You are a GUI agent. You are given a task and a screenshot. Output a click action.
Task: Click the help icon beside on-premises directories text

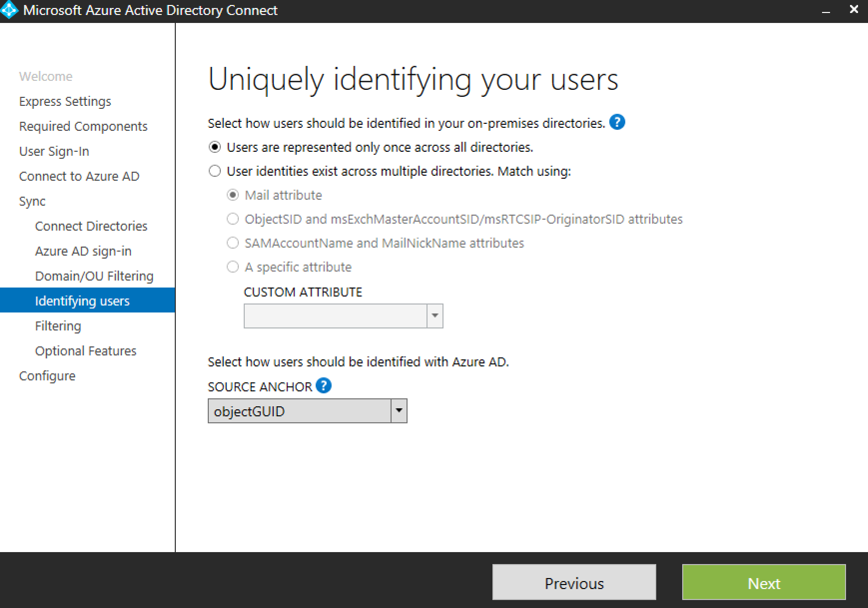pyautogui.click(x=617, y=122)
